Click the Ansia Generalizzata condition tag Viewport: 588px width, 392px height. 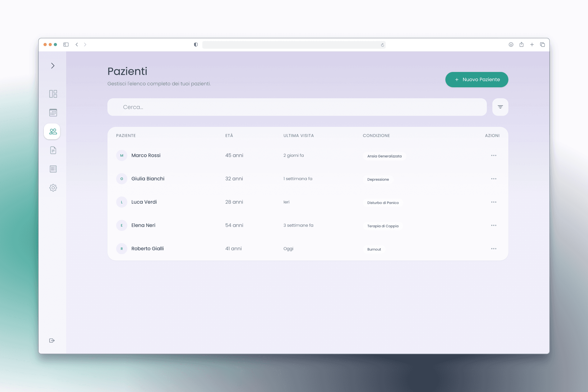click(x=384, y=156)
